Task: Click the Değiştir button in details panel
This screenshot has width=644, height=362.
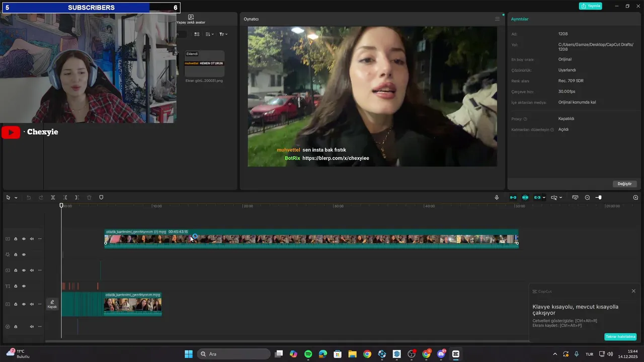Action: pyautogui.click(x=624, y=184)
